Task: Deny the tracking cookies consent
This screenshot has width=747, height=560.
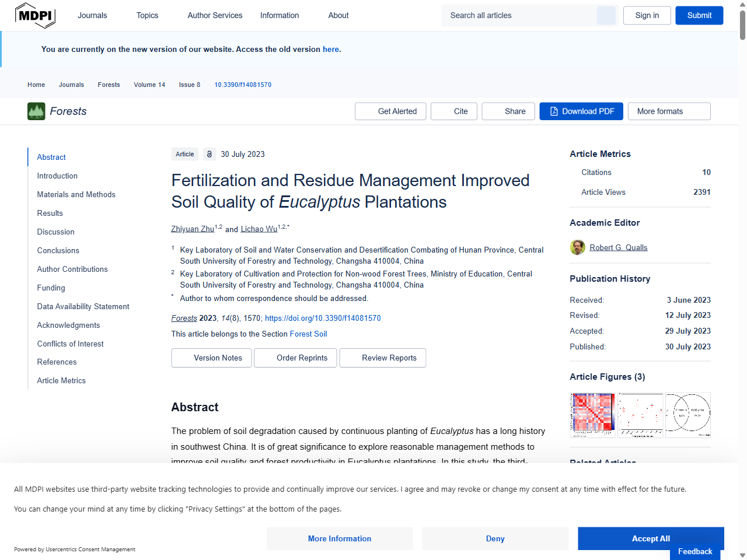Action: pos(495,538)
